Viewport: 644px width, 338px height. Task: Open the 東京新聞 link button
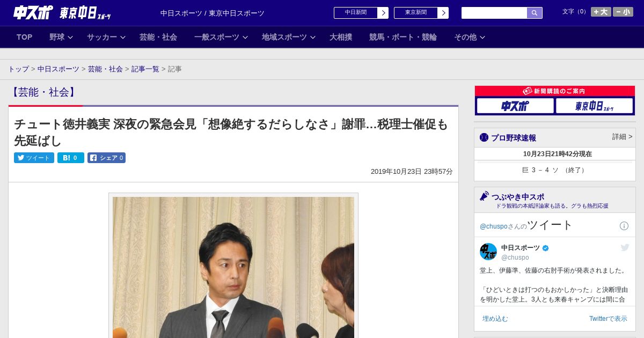pyautogui.click(x=416, y=13)
